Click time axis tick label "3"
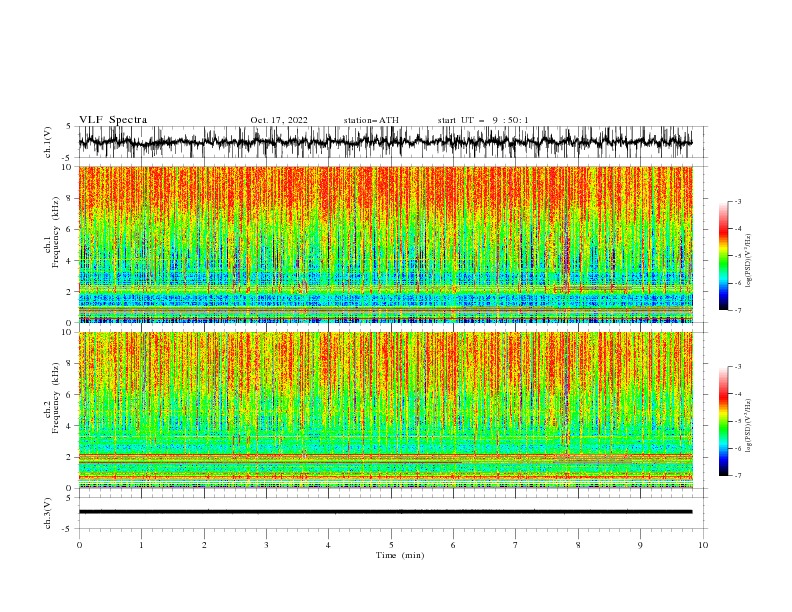Viewport: 792px width, 612px height. [266, 545]
